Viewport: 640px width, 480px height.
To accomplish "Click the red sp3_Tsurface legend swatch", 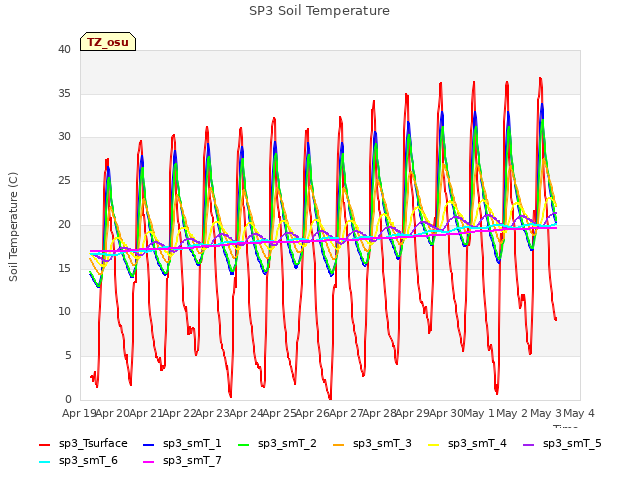I will [x=44, y=444].
